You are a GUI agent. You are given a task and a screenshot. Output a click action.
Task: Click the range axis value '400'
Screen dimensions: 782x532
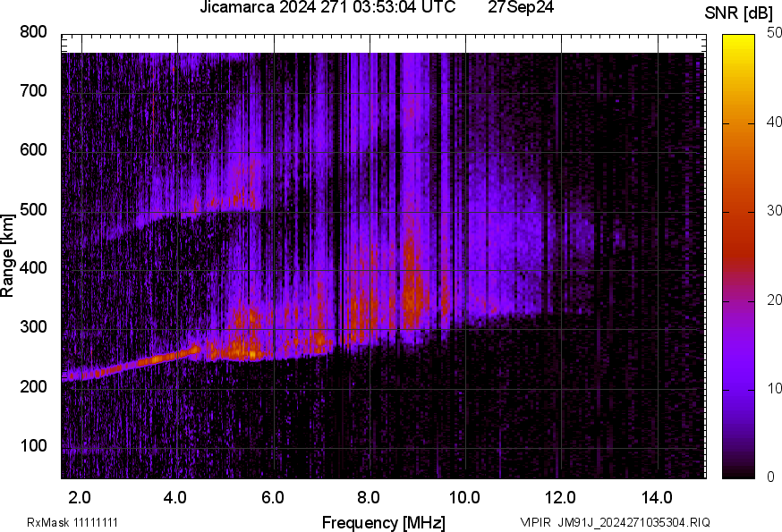click(33, 267)
